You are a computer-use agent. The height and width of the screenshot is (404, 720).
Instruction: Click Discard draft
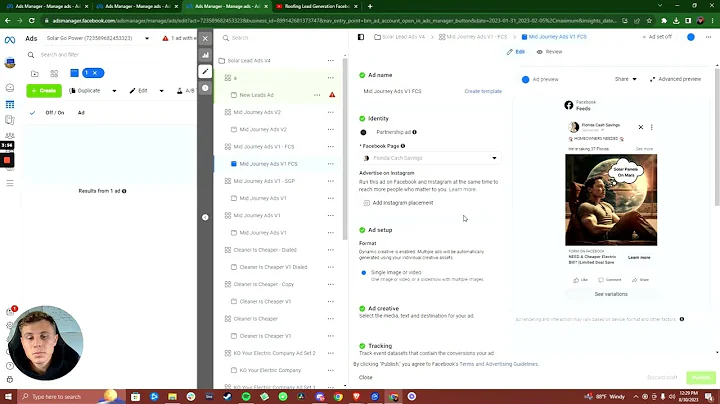coord(662,377)
